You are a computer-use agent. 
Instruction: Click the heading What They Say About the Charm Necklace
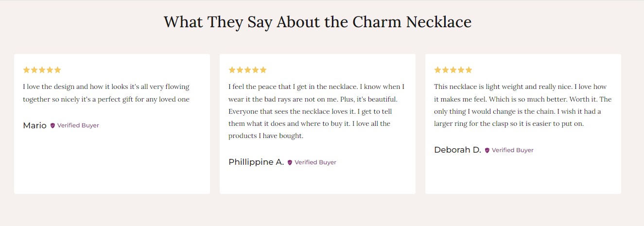317,22
